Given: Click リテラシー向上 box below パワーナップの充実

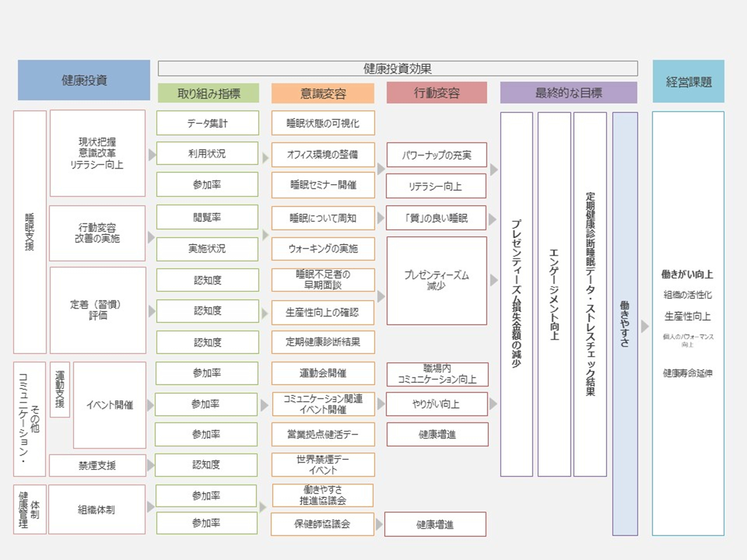Looking at the screenshot, I should (x=436, y=186).
